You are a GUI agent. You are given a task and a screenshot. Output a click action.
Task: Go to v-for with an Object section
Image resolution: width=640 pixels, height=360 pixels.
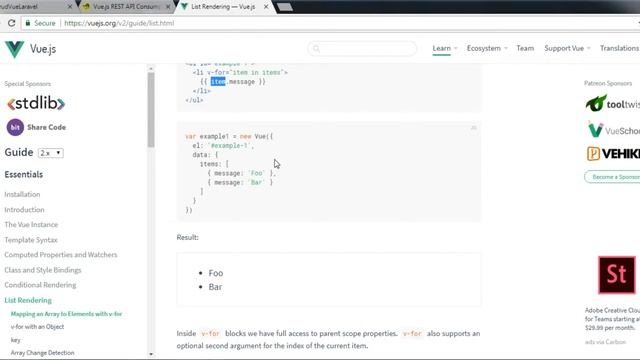click(38, 327)
